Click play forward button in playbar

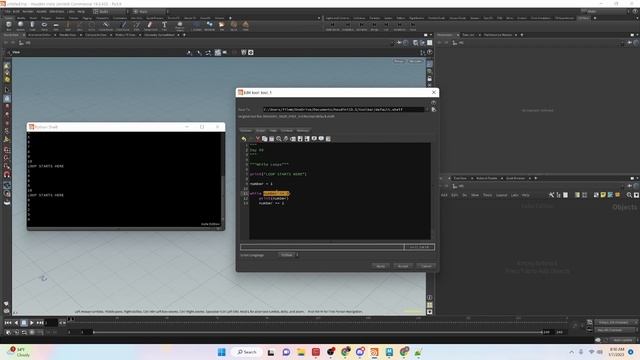[32, 323]
